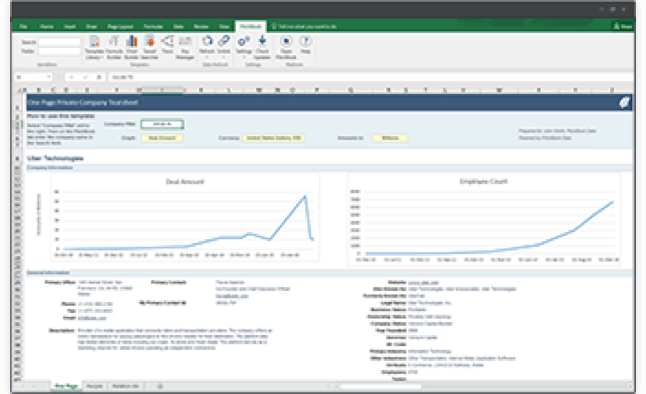Image resolution: width=646 pixels, height=394 pixels.
Task: Click the PitchBook logo in header banner
Action: [624, 102]
